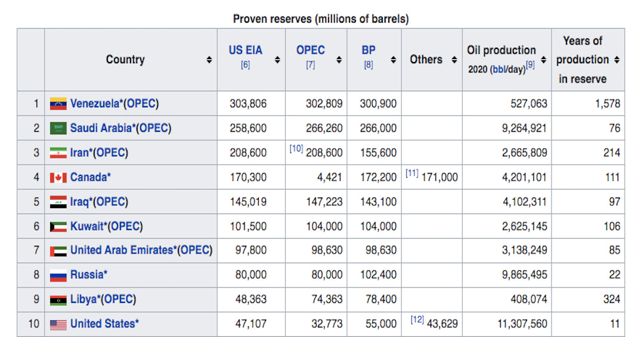644x337 pixels.
Task: Click the Iraq flag icon
Action: tap(58, 202)
